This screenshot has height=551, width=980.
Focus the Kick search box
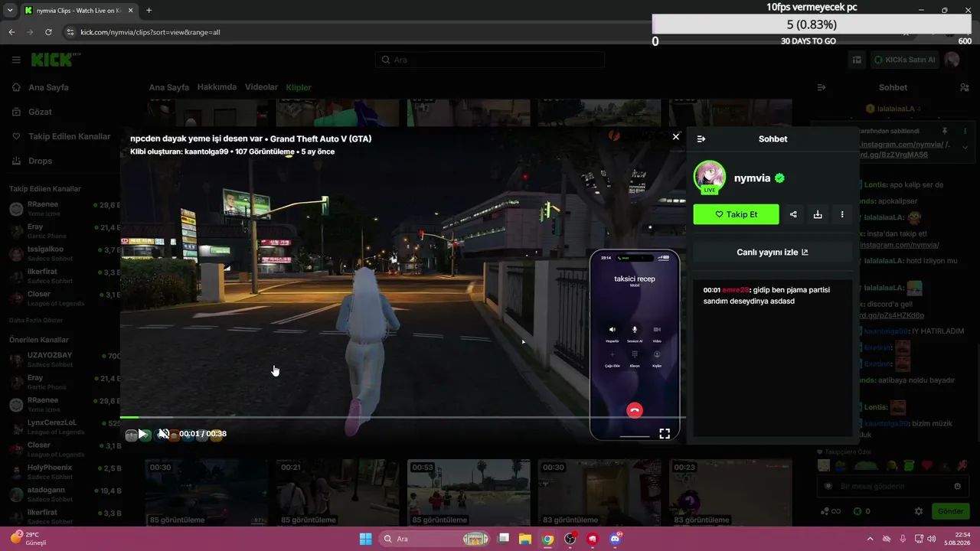tap(490, 60)
